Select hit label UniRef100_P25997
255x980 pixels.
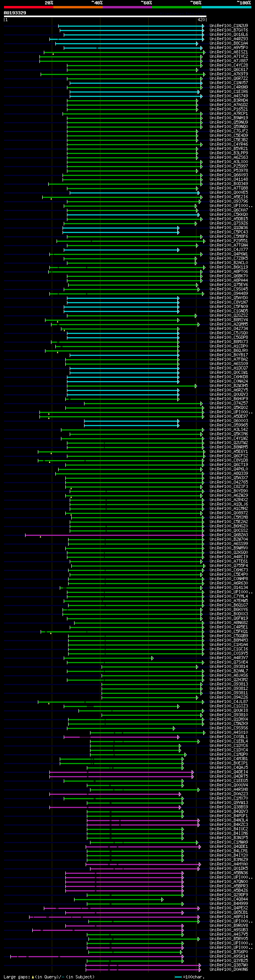point(229,166)
